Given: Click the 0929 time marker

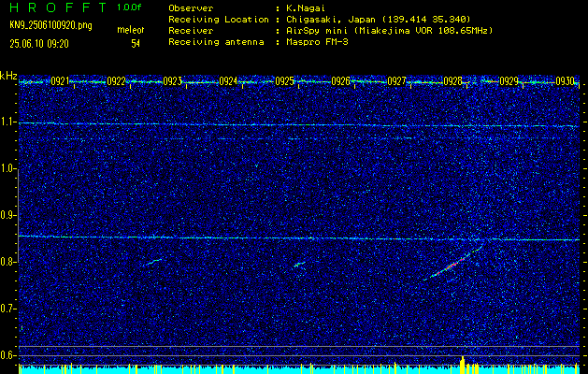Looking at the screenshot, I should pyautogui.click(x=509, y=81).
